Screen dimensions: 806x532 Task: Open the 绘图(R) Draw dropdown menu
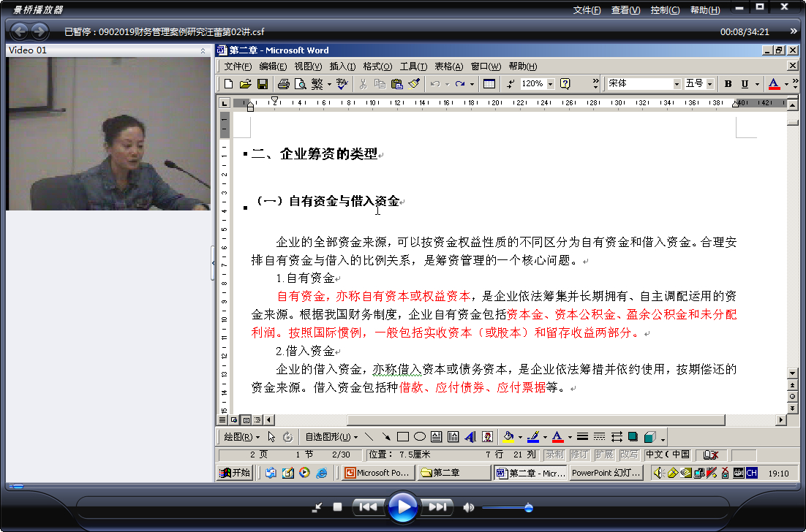click(x=241, y=437)
